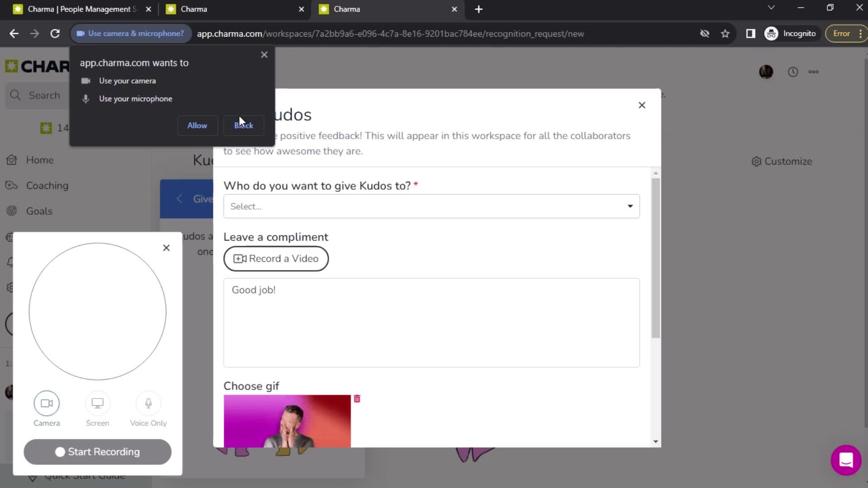
Task: Switch to the second Charma tab
Action: click(x=234, y=9)
